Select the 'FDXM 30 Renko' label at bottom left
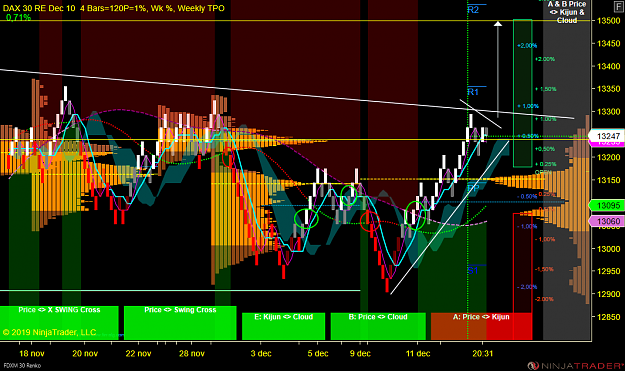Screen dimensions: 625x371 [x=22, y=365]
